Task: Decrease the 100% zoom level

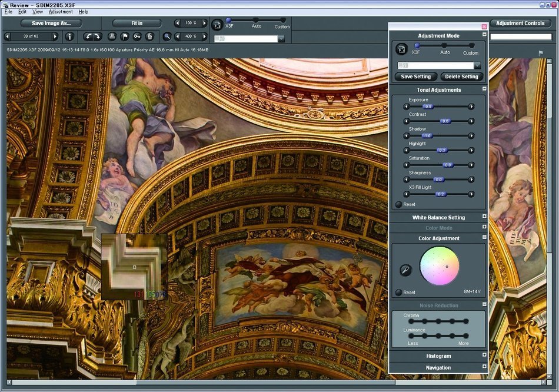Action: [x=178, y=23]
